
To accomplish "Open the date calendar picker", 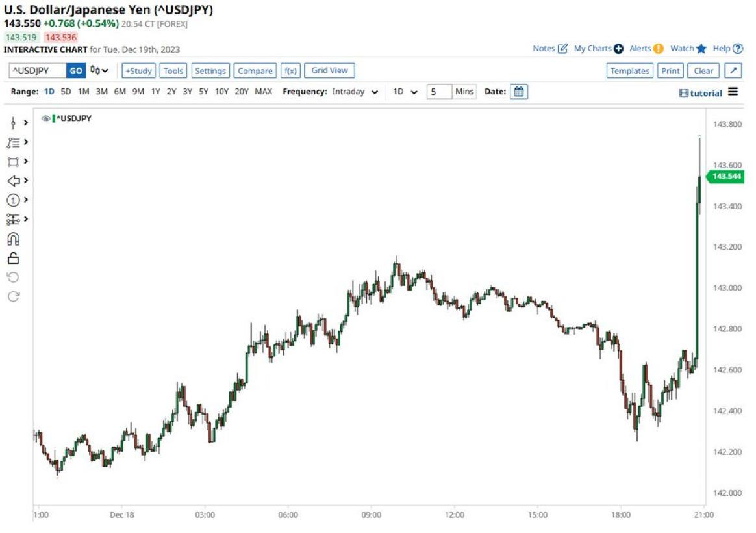I will (518, 92).
